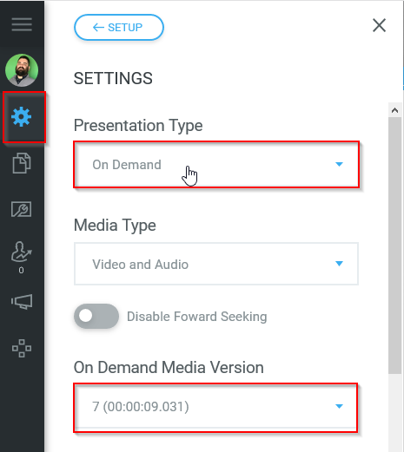This screenshot has width=404, height=452.
Task: Click the vertical scrollbar thumb
Action: point(395,245)
